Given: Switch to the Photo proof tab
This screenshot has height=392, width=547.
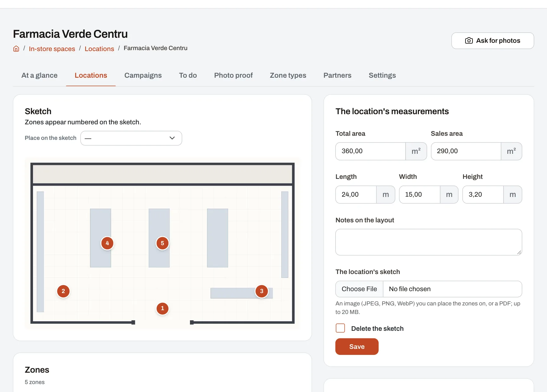Looking at the screenshot, I should click(x=233, y=75).
